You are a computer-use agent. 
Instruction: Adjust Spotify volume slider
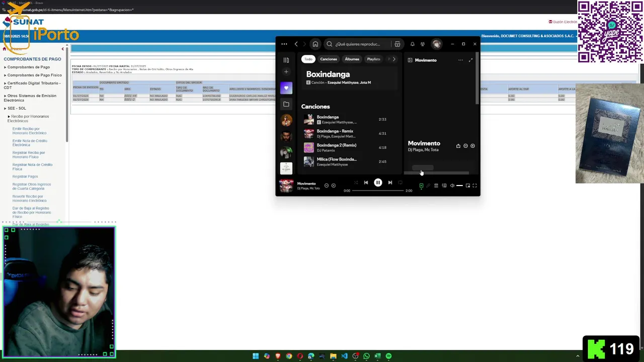tap(459, 186)
